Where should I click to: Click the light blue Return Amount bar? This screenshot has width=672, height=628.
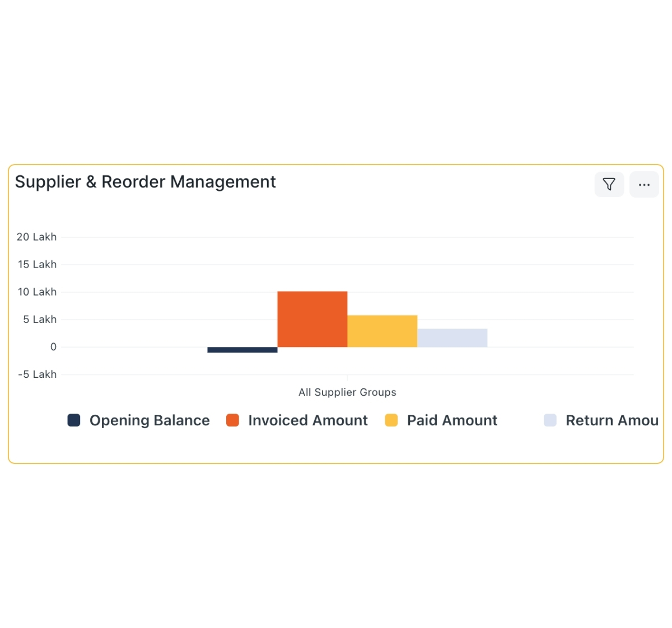coord(452,338)
